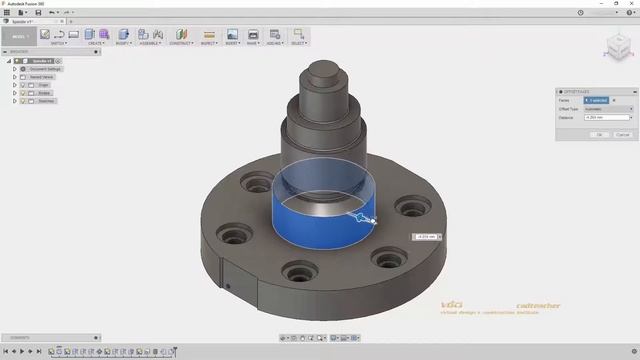640x360 pixels.
Task: Open the CREATE dropdown menu
Action: coord(96,43)
